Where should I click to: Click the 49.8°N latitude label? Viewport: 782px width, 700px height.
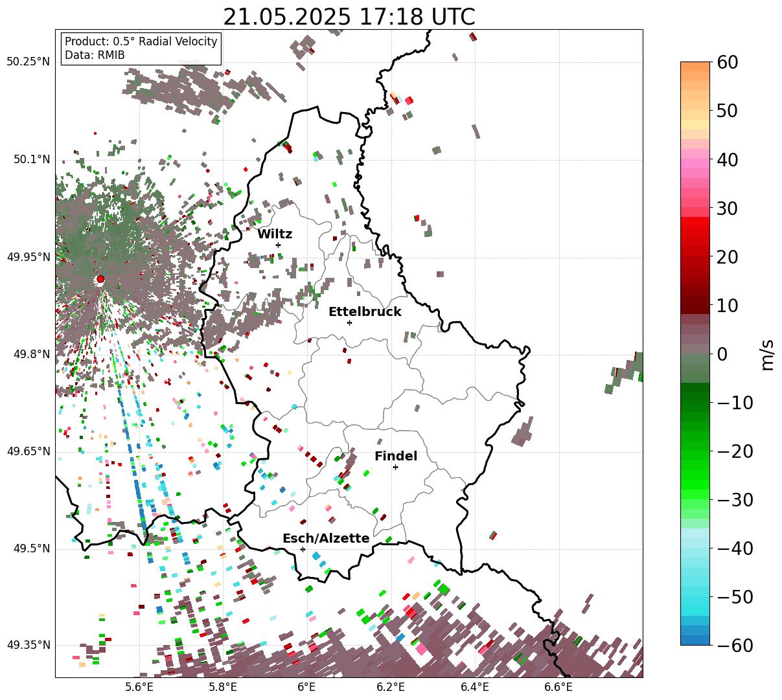pos(31,354)
